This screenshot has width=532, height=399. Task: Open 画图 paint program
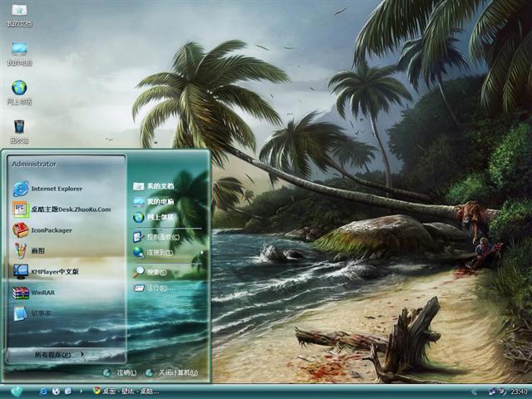click(x=29, y=251)
